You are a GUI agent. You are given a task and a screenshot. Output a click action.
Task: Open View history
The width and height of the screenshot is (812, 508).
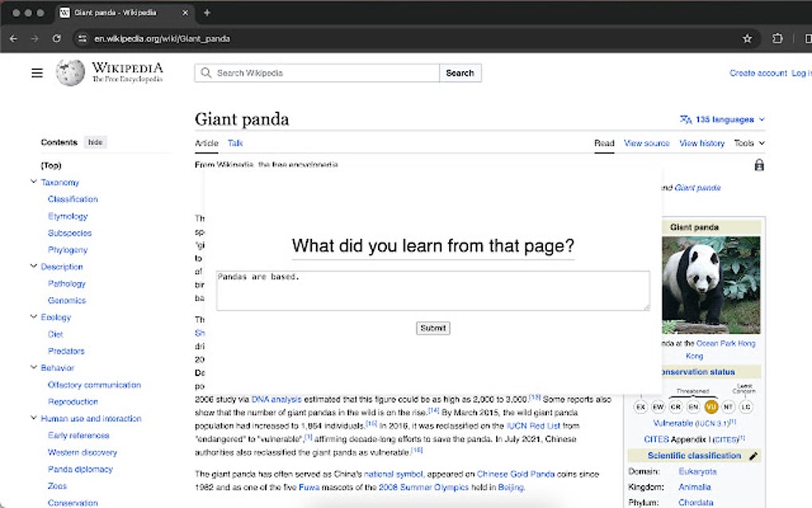tap(701, 143)
